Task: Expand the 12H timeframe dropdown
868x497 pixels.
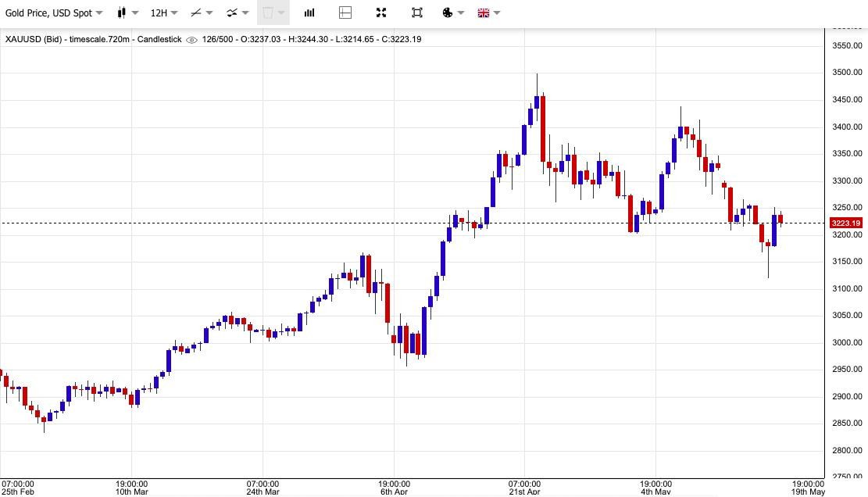Action: pyautogui.click(x=163, y=13)
